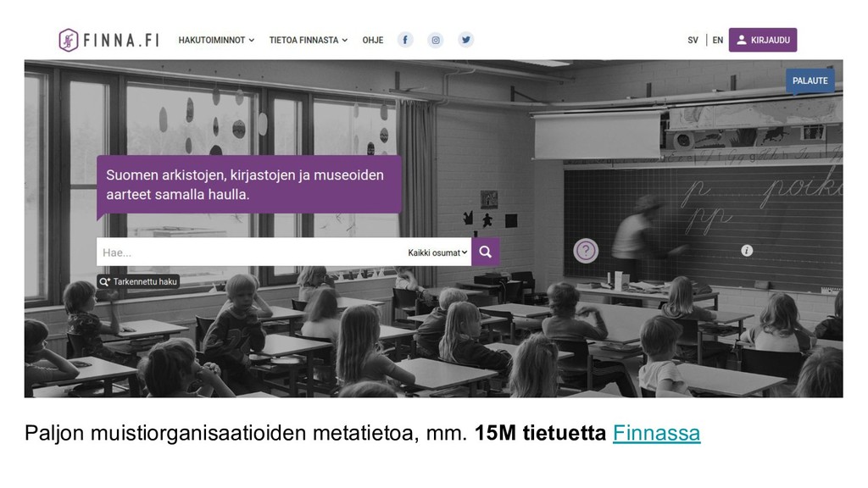The height and width of the screenshot is (488, 868).
Task: Open the Kaikki osumat filter dropdown
Action: click(437, 252)
